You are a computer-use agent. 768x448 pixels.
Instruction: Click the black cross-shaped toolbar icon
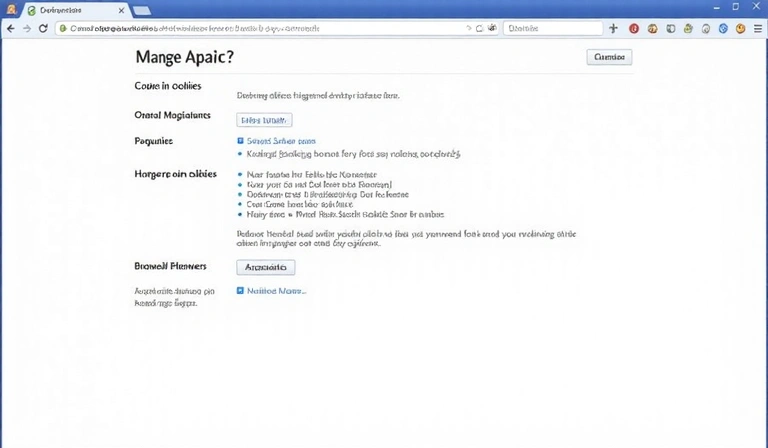point(613,28)
